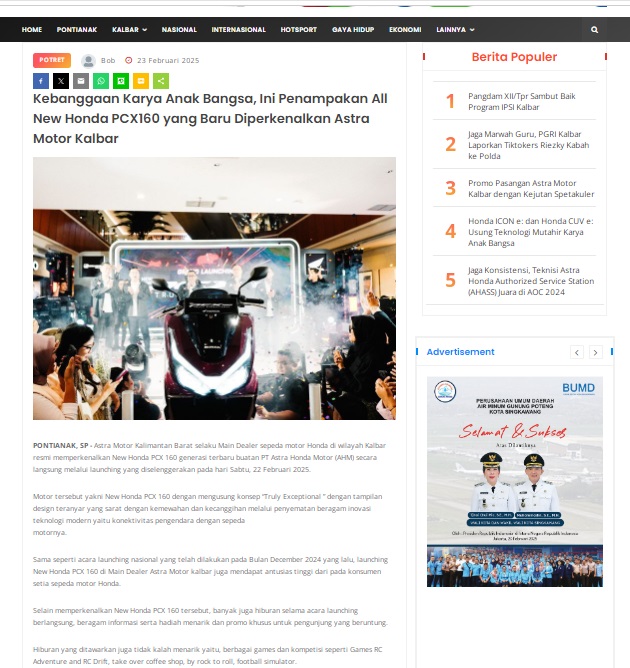Click the yellow SMS share icon
This screenshot has width=630, height=668.
pyautogui.click(x=141, y=81)
